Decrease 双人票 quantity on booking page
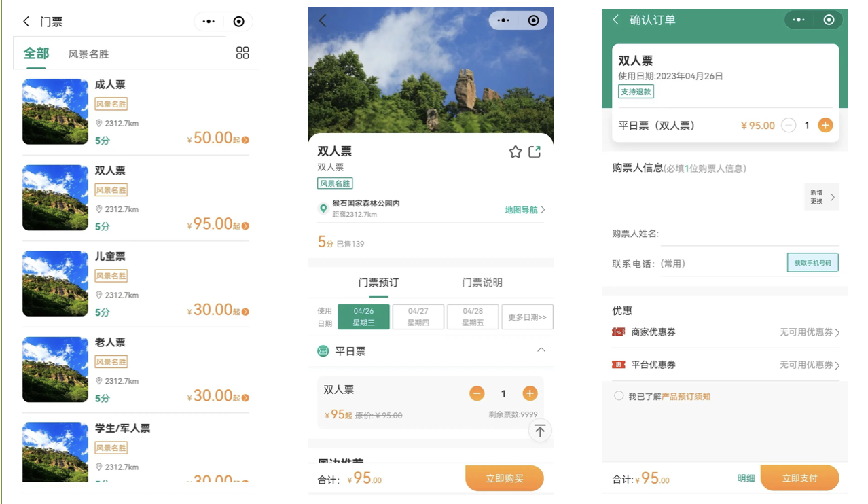868x504 pixels. [x=477, y=393]
